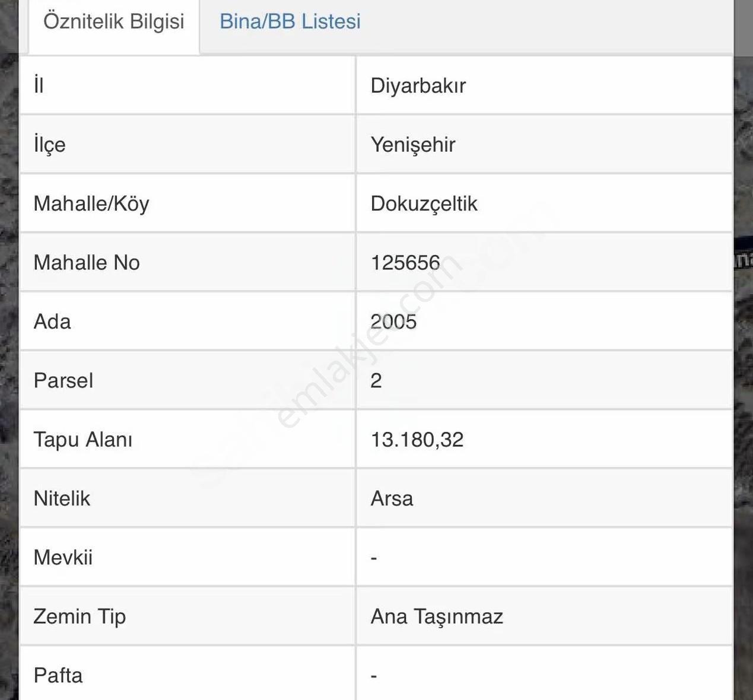Select the Mahalle/Köy label

[x=91, y=203]
